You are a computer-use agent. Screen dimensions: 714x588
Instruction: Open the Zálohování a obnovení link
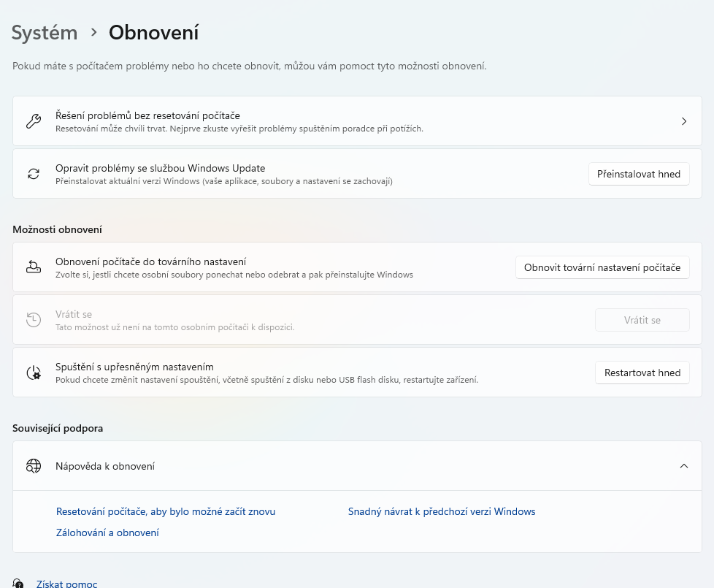(107, 532)
